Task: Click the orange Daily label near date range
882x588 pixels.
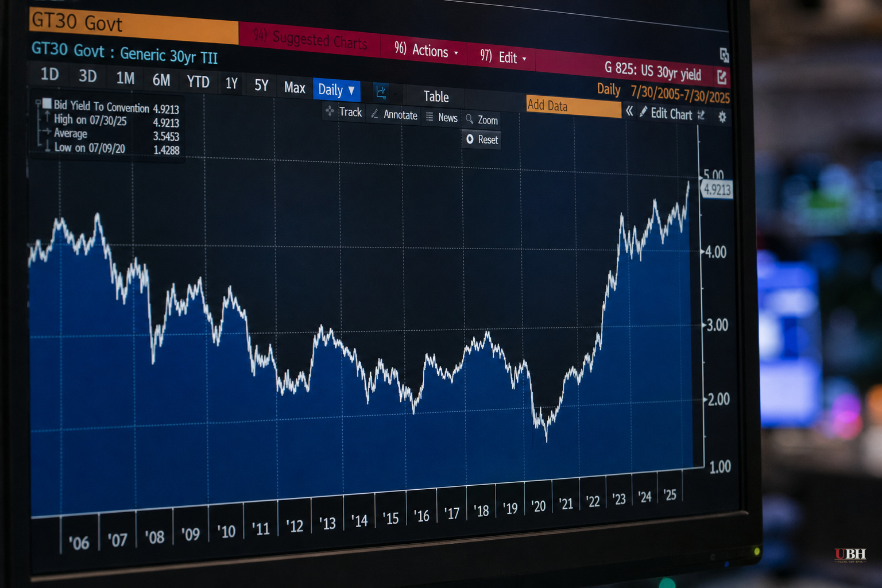Action: tap(609, 89)
